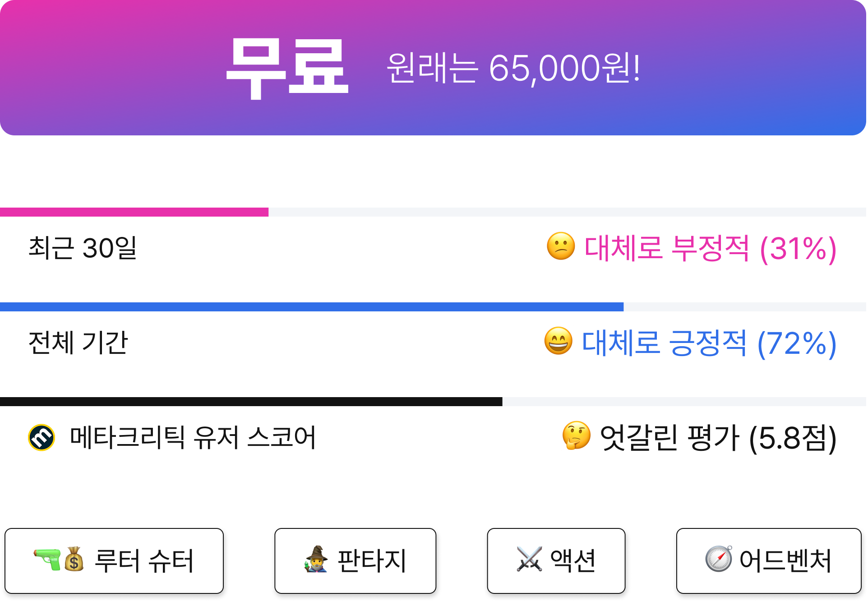Open the 액션 genre tag

tap(556, 561)
